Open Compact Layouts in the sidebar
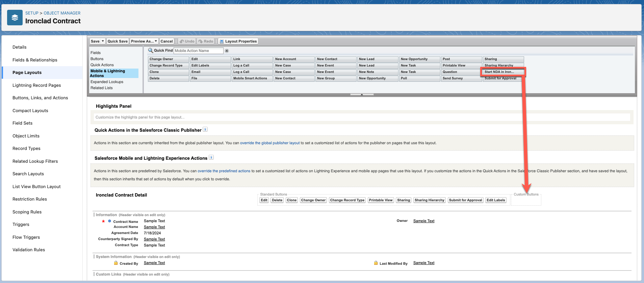644x283 pixels. click(30, 110)
